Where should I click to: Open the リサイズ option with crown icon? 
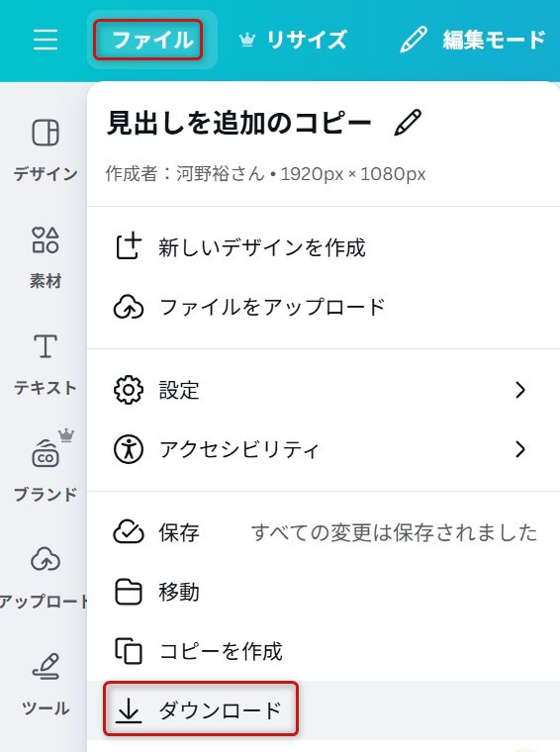pyautogui.click(x=293, y=40)
